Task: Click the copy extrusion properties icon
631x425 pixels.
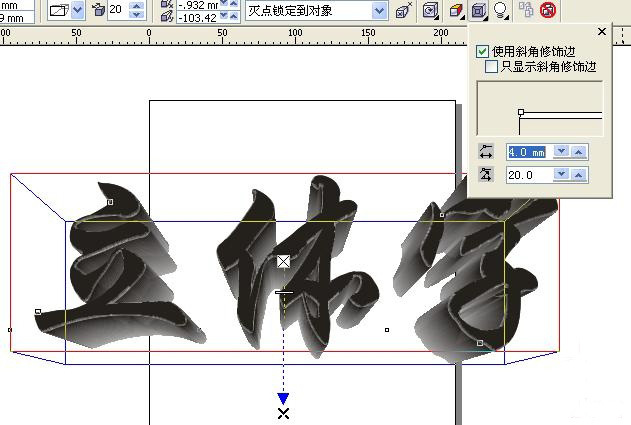Action: [x=526, y=11]
